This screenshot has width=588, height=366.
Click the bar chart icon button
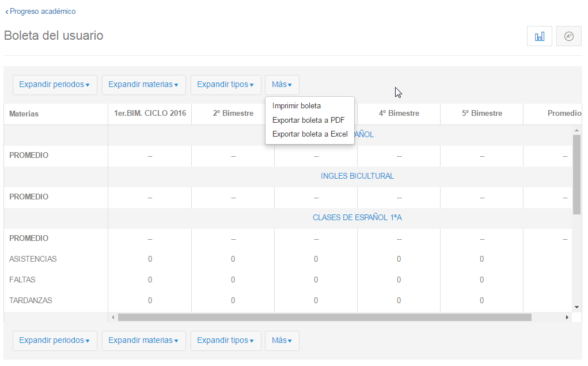point(540,36)
